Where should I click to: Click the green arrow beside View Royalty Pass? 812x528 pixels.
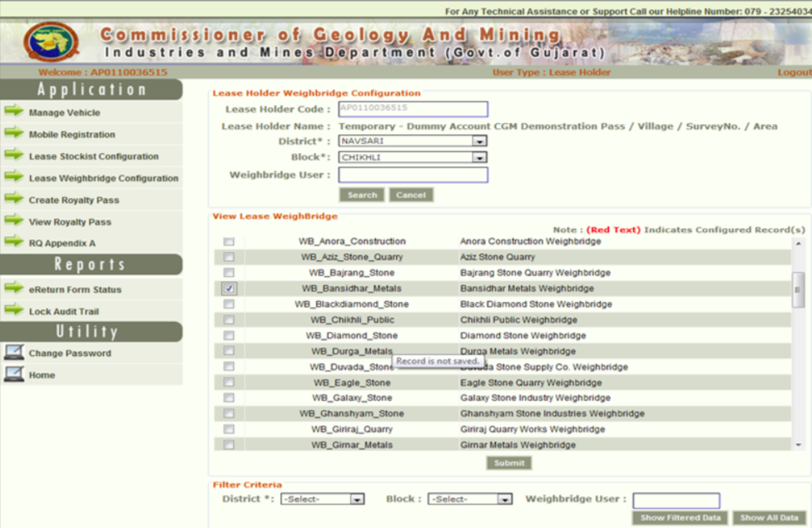coord(14,220)
